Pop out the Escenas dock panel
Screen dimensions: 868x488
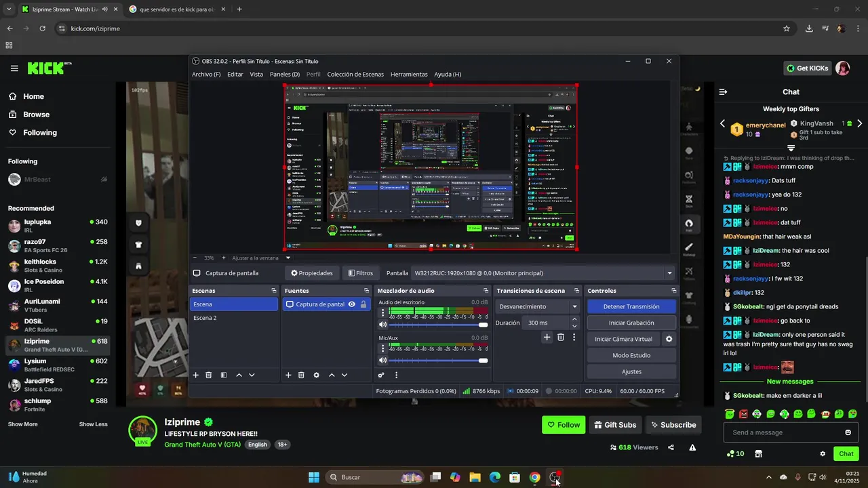[x=273, y=291]
